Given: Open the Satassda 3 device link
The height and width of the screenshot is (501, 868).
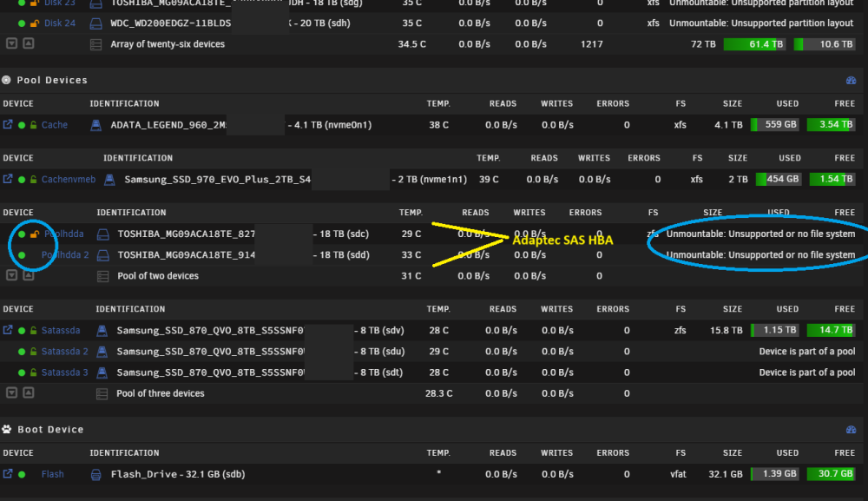Looking at the screenshot, I should tap(65, 372).
